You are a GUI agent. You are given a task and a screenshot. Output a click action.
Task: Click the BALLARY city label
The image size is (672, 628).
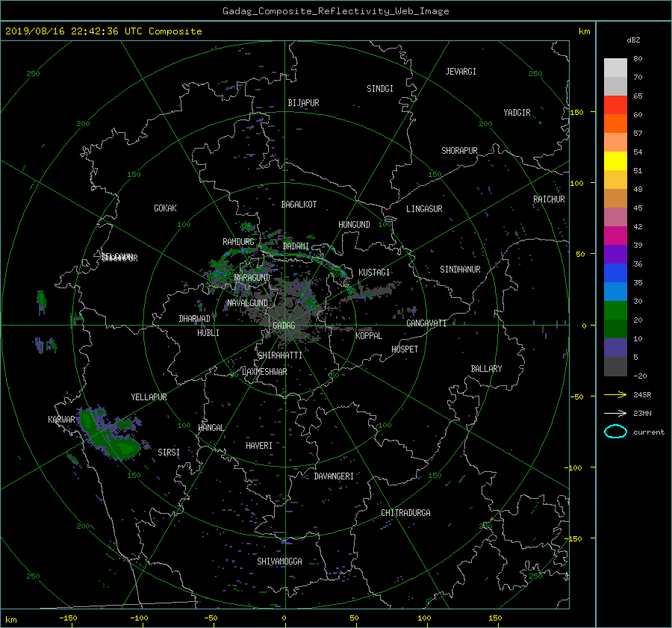pos(486,369)
